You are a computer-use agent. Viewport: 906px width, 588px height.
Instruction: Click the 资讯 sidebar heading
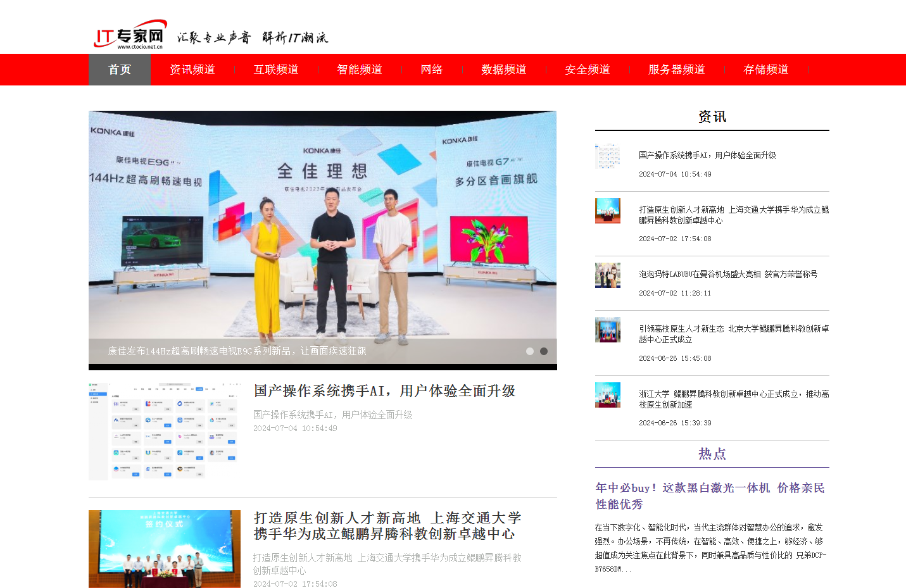pos(712,117)
